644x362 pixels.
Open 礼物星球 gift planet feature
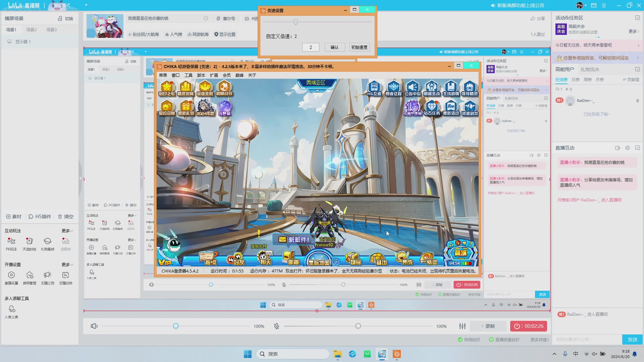[x=48, y=244]
